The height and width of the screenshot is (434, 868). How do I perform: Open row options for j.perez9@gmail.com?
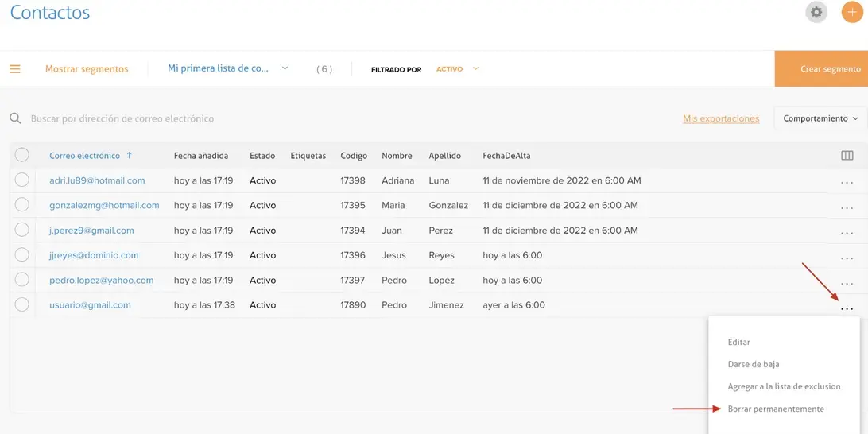click(x=847, y=232)
